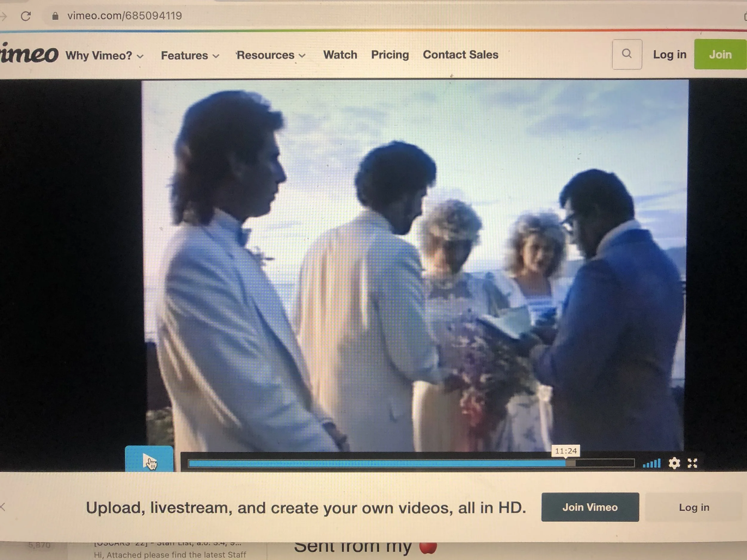This screenshot has height=560, width=747.
Task: Adjust volume using the volume bars
Action: click(x=651, y=464)
